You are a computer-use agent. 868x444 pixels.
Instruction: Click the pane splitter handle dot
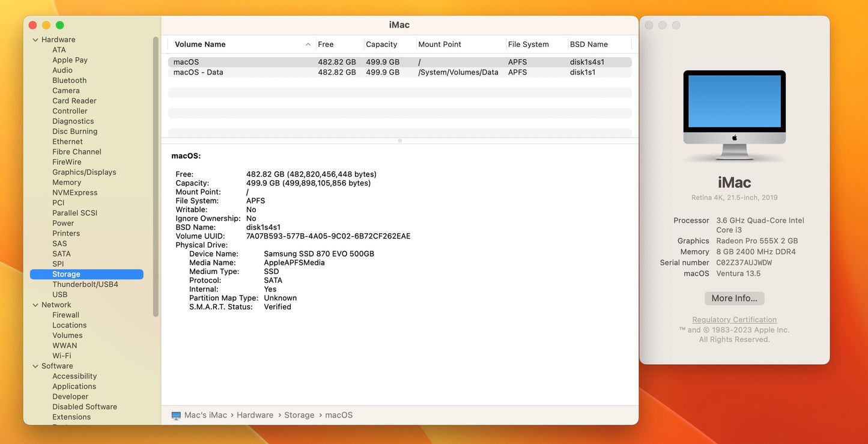pos(400,141)
